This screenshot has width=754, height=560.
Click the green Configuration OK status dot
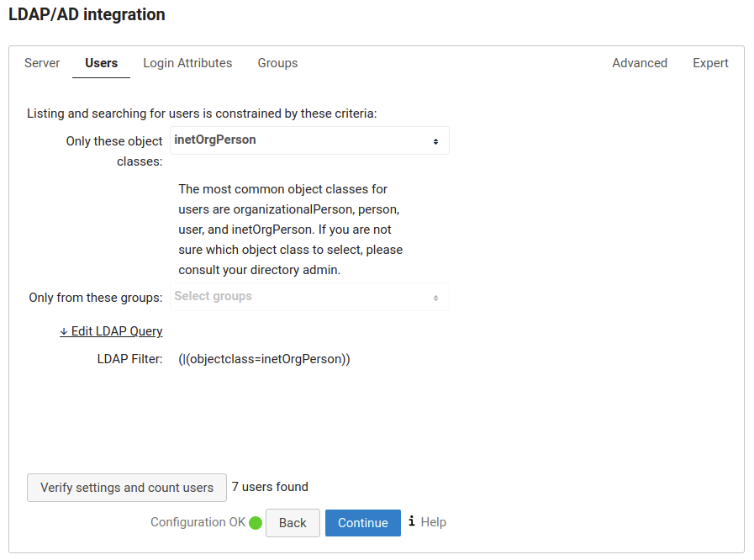tap(256, 523)
